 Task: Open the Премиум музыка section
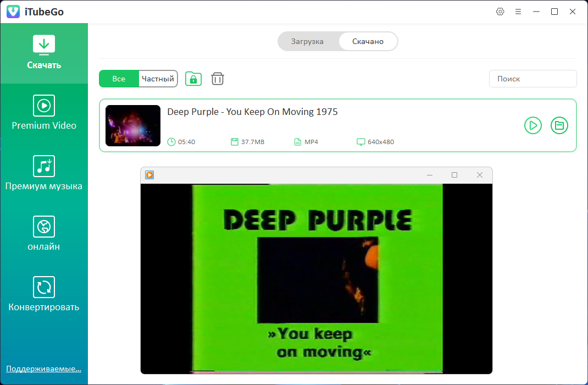coord(44,173)
